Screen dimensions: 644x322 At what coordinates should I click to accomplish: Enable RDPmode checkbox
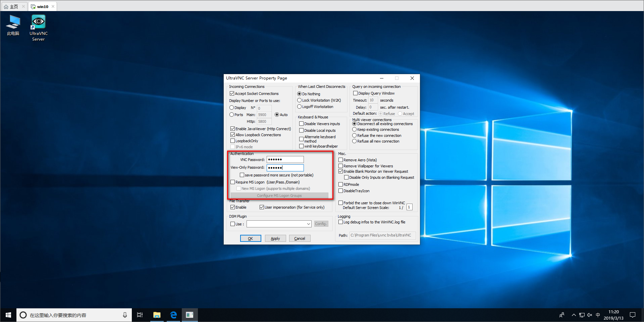point(340,184)
